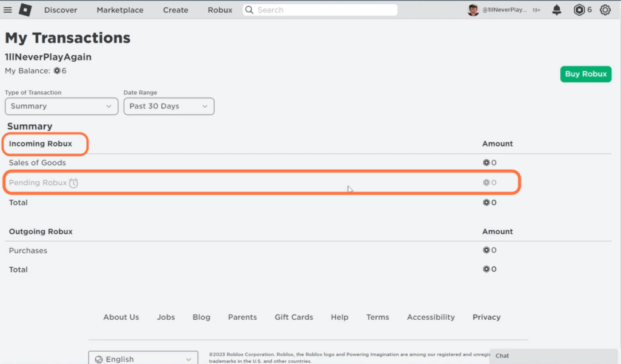The image size is (621, 364).
Task: Click the Incoming Robux heading
Action: pos(41,144)
